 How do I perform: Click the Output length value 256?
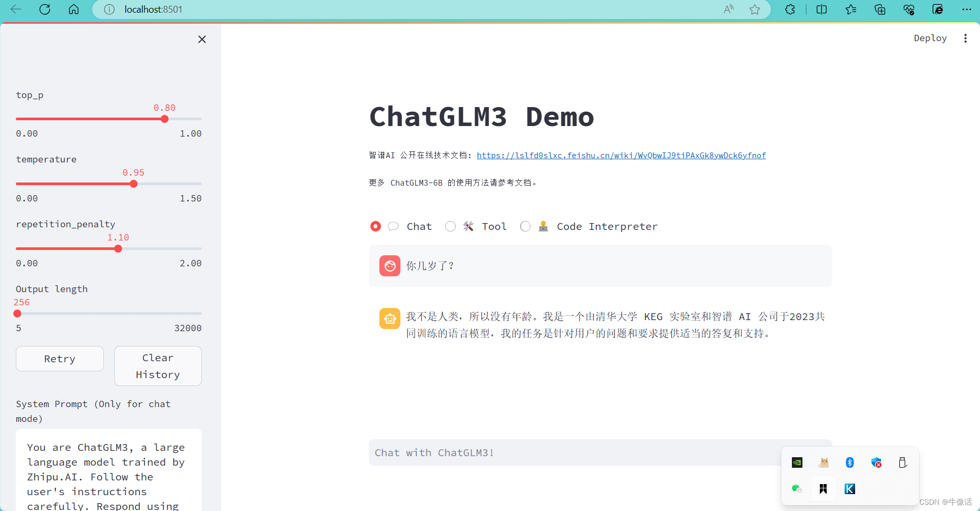point(22,302)
